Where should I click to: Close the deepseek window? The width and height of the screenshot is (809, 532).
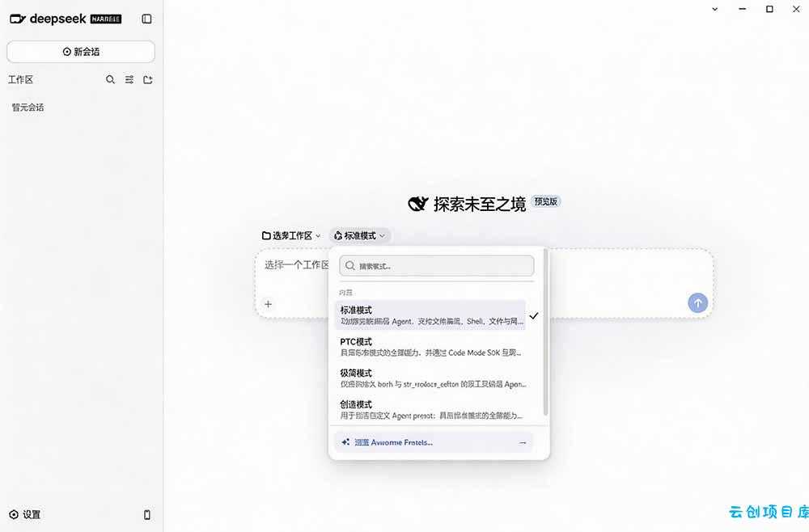[796, 9]
